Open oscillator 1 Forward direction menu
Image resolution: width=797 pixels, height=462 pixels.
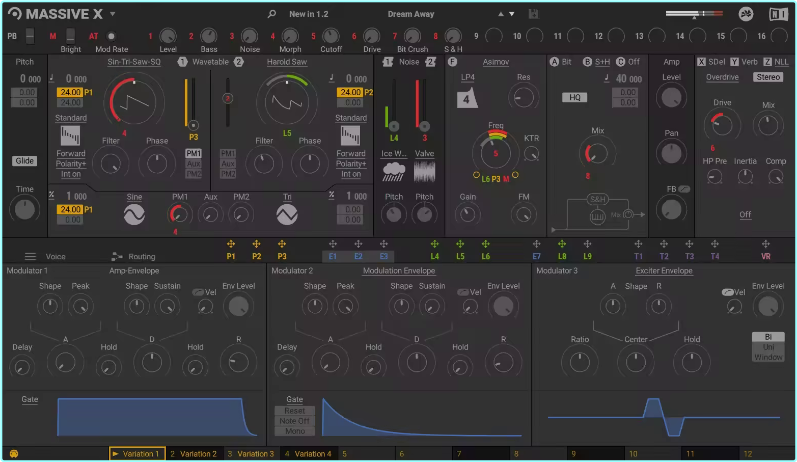(x=71, y=153)
